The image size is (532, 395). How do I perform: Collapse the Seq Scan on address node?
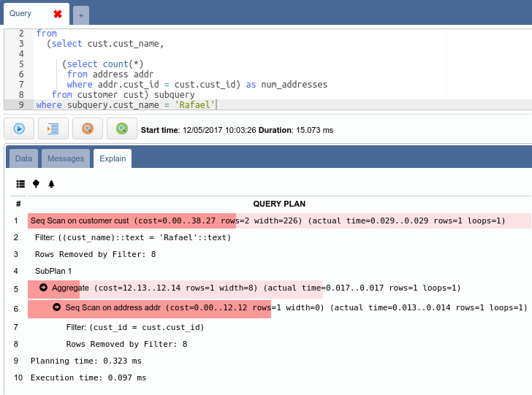click(x=58, y=307)
